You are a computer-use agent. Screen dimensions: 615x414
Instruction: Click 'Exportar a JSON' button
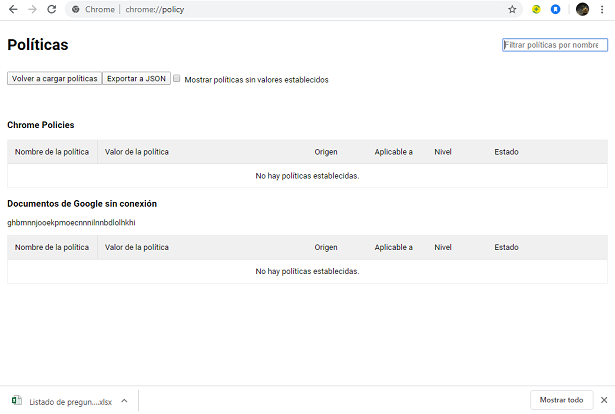136,78
